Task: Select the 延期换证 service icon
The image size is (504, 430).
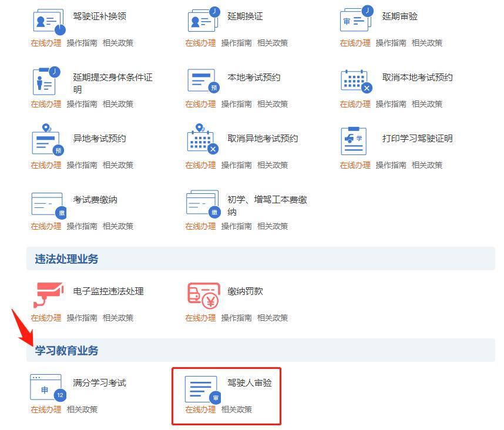Action: click(201, 19)
